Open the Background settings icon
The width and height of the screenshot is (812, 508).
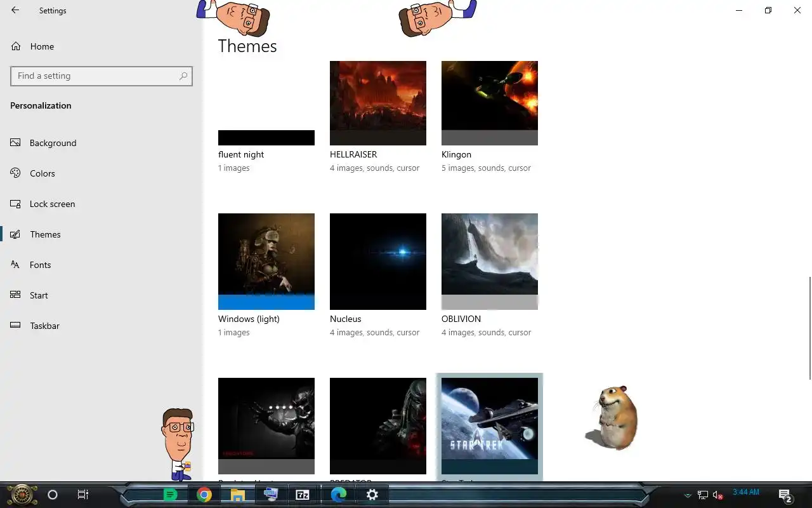tap(16, 143)
